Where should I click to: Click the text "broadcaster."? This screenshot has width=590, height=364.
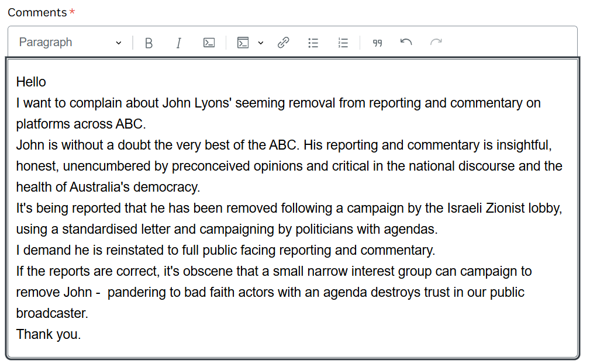52,313
